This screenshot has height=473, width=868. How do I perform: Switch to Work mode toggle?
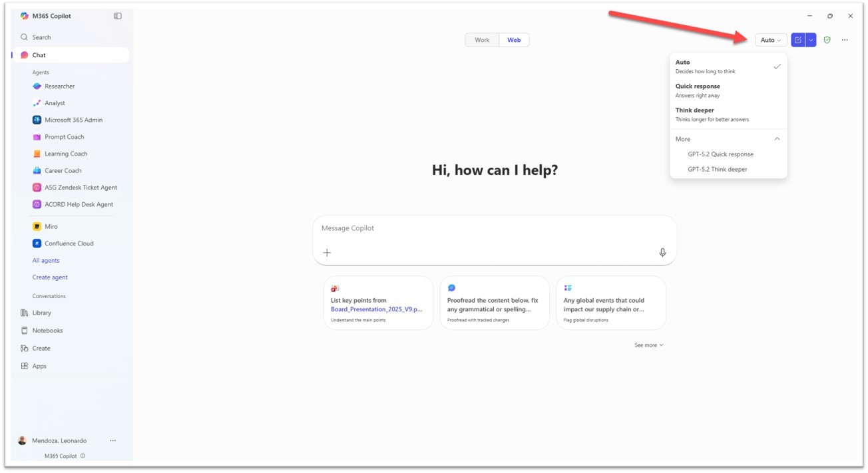tap(482, 40)
